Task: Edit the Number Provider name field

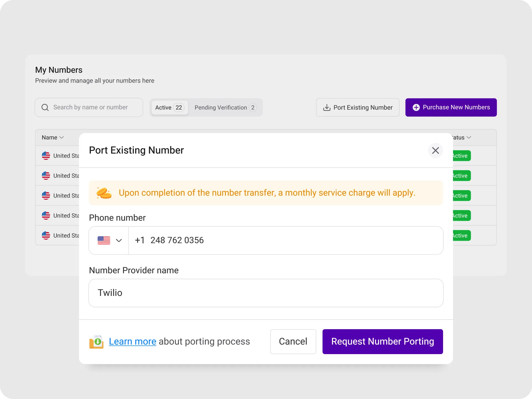Action: pyautogui.click(x=266, y=293)
